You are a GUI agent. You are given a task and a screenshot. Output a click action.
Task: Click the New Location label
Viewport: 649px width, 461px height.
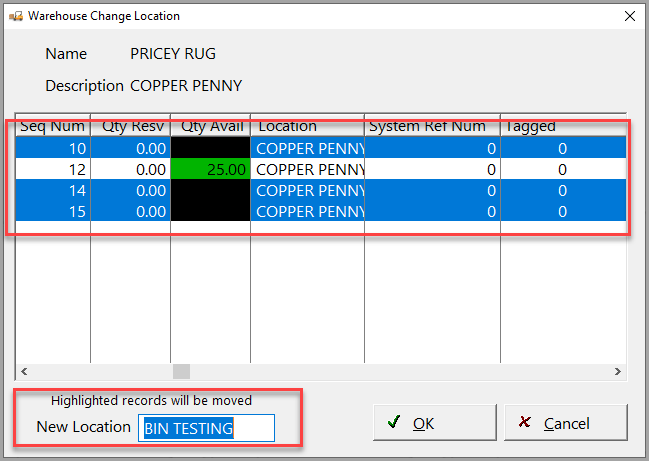[x=84, y=427]
